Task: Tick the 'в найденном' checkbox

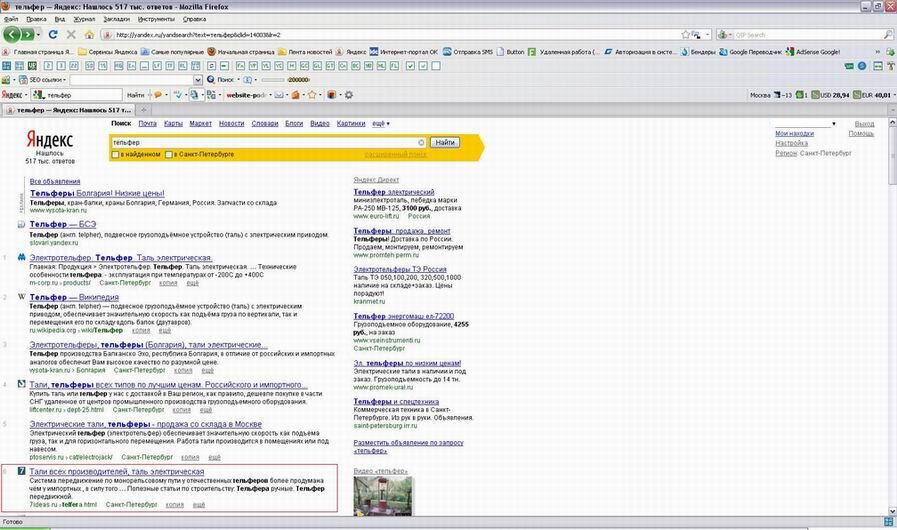Action: (x=116, y=155)
